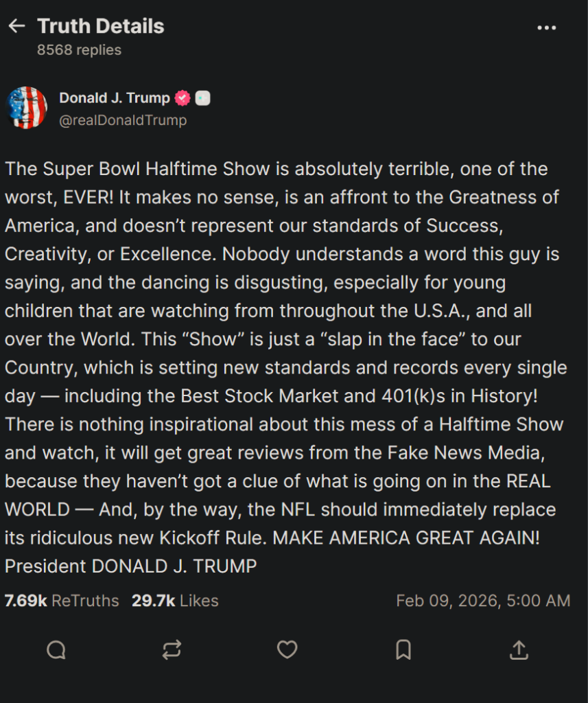Share the post using the upload icon

(x=519, y=649)
